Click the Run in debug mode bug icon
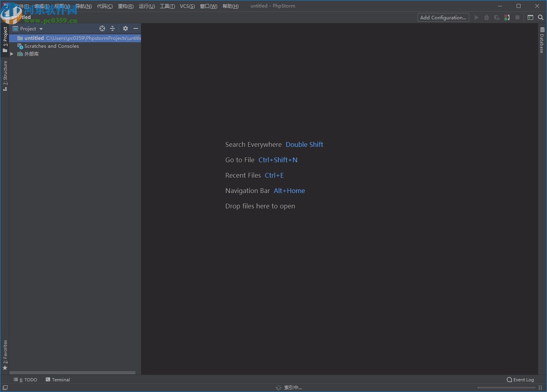 coord(486,17)
